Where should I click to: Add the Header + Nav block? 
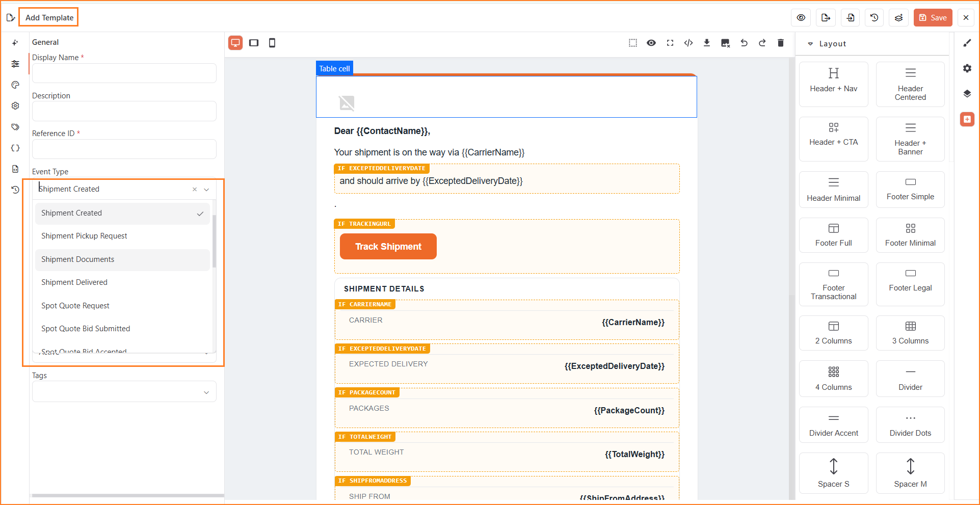tap(834, 84)
